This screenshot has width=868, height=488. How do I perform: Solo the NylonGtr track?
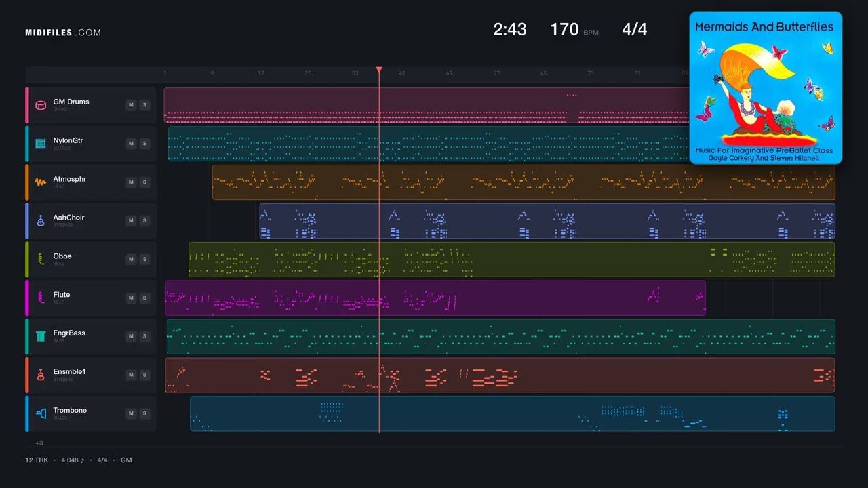[144, 144]
